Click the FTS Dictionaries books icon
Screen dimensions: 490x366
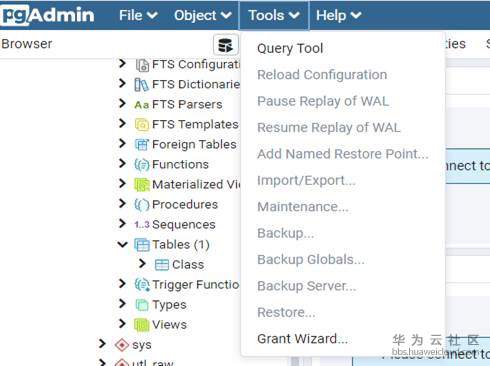coord(142,85)
